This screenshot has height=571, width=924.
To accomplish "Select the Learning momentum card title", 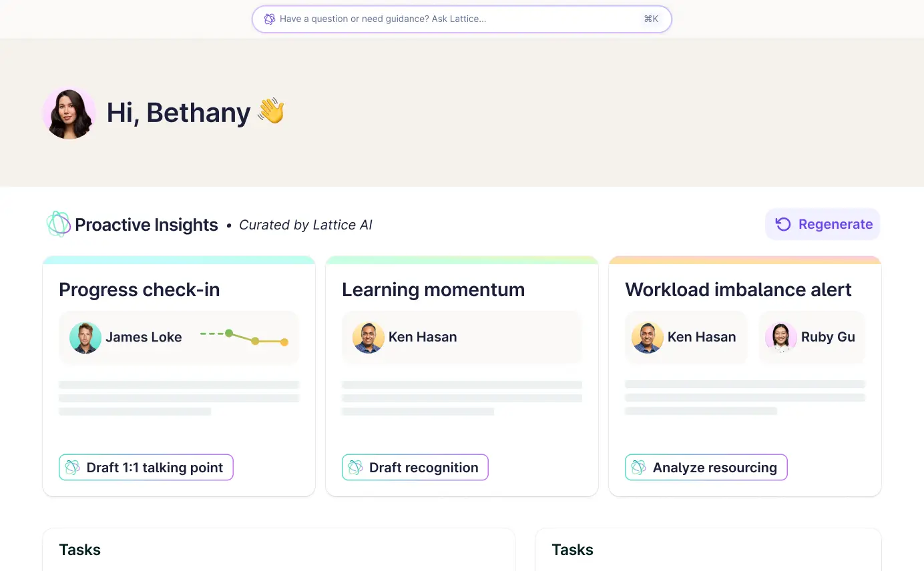I will 433,290.
